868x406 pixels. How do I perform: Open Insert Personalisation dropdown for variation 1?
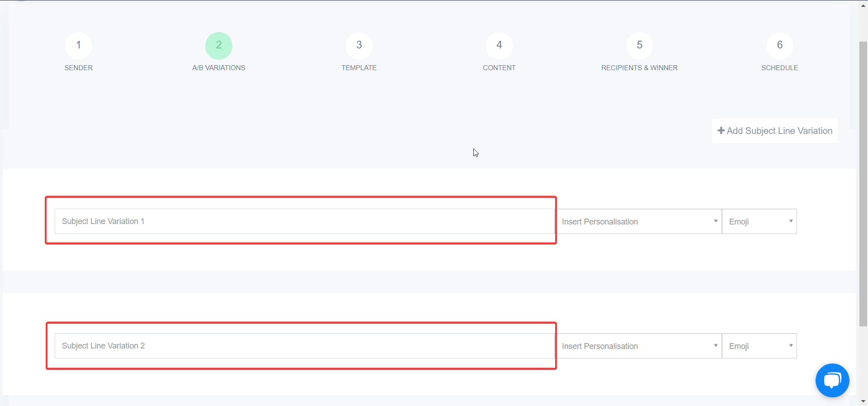[x=639, y=221]
